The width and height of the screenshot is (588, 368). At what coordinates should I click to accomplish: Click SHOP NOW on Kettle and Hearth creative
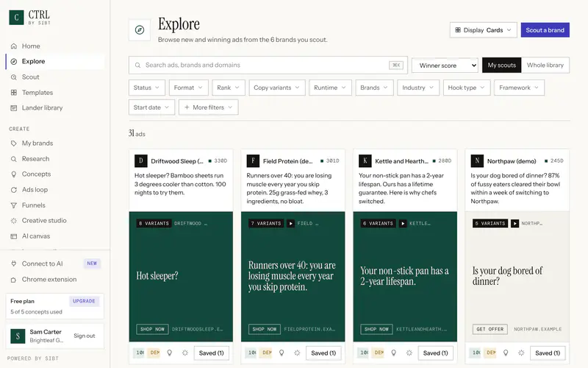coord(376,329)
